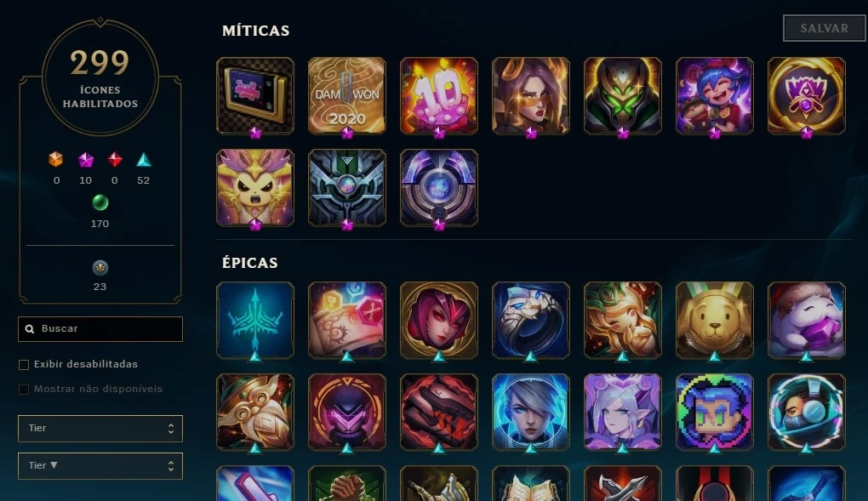Select the pixel-art character epic icon
The width and height of the screenshot is (868, 501).
point(714,412)
